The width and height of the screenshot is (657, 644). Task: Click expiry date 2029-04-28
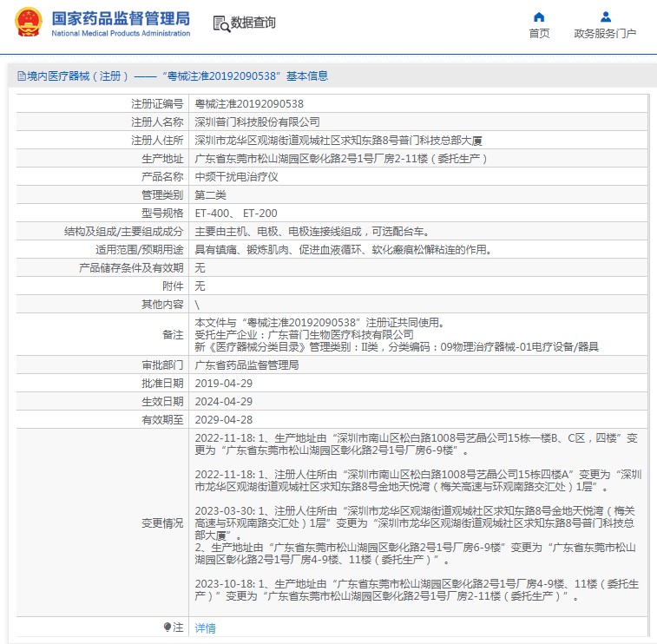click(224, 420)
